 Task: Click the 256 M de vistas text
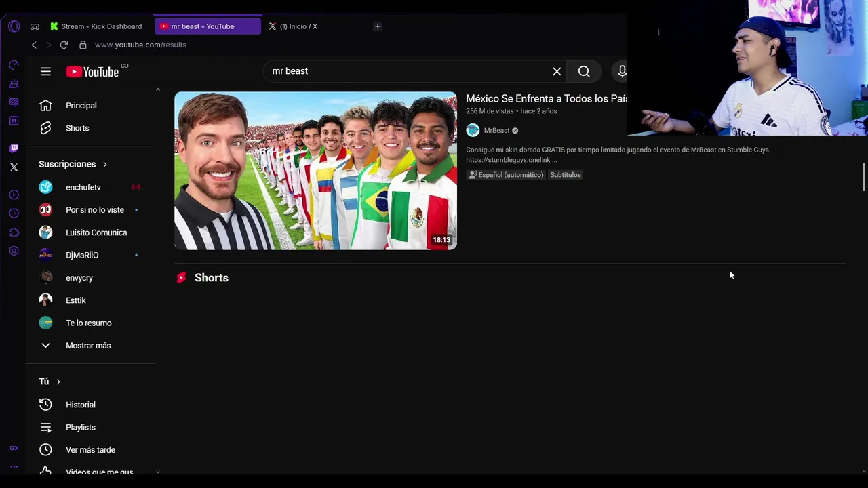pyautogui.click(x=490, y=111)
